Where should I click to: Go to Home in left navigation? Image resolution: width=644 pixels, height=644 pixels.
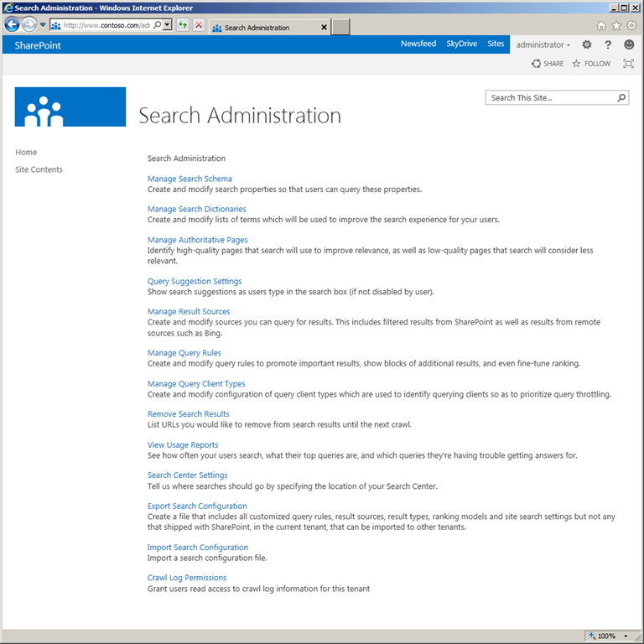pyautogui.click(x=26, y=153)
